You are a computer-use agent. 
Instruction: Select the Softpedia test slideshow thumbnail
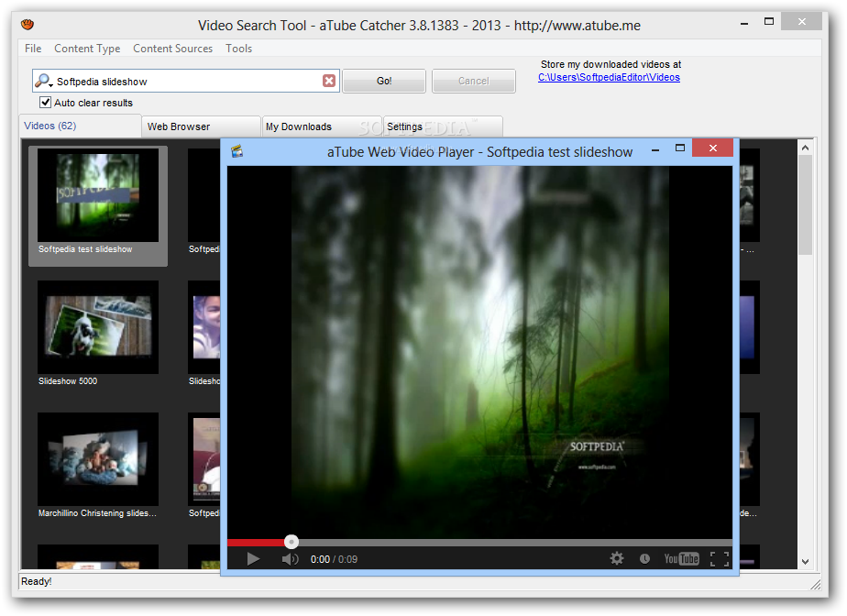coord(98,195)
